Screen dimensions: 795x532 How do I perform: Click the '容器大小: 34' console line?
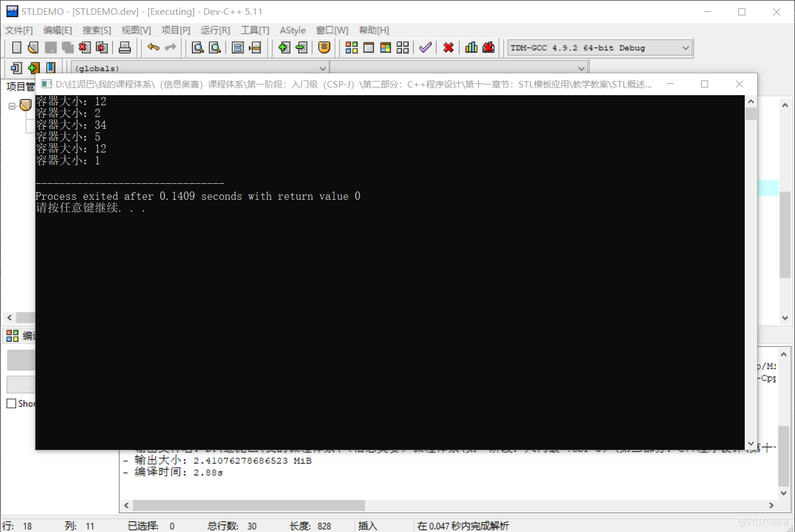coord(71,125)
